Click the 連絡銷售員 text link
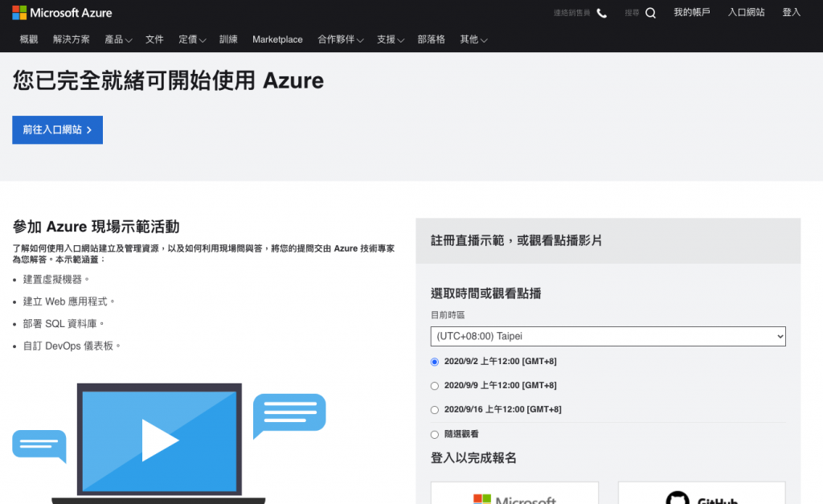The height and width of the screenshot is (504, 823). 571,13
